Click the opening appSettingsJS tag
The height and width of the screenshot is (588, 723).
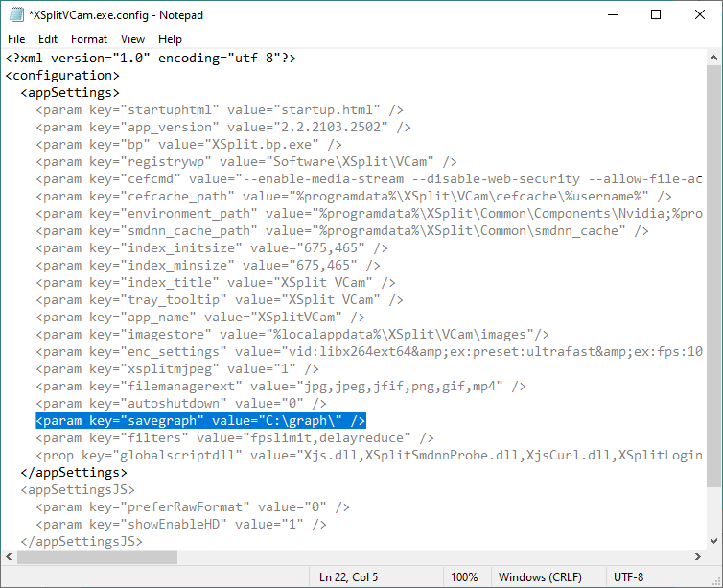(78, 490)
